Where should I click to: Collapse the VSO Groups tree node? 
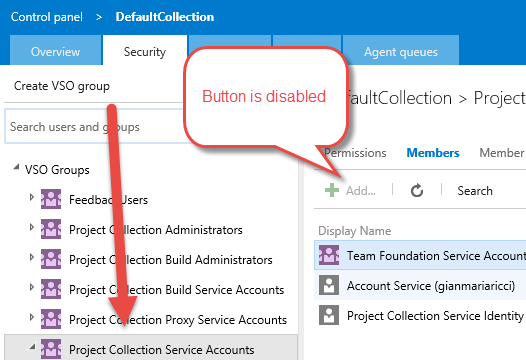coord(16,167)
